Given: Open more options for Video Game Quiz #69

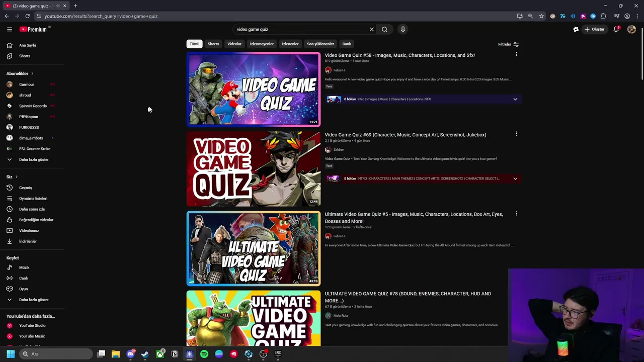Looking at the screenshot, I should click(516, 134).
